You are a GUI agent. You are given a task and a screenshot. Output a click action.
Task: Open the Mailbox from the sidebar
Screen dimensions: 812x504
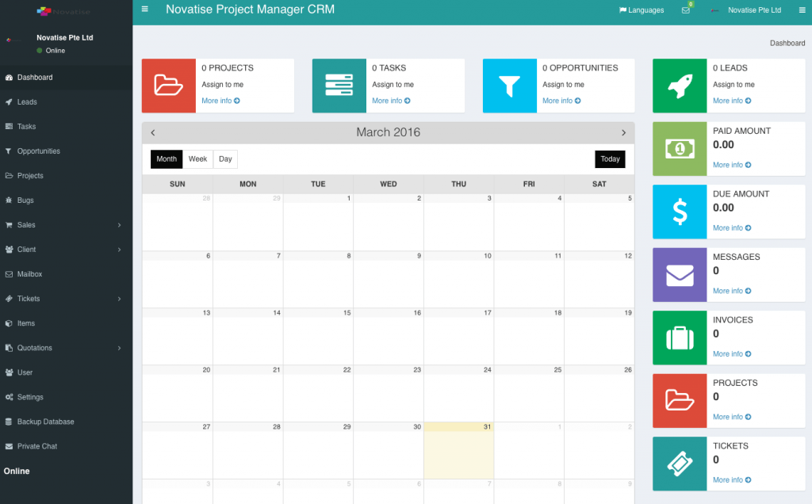coord(30,273)
